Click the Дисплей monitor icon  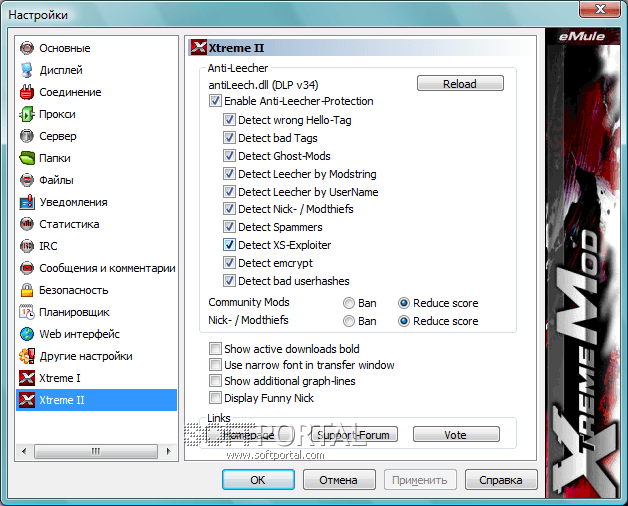click(x=27, y=70)
